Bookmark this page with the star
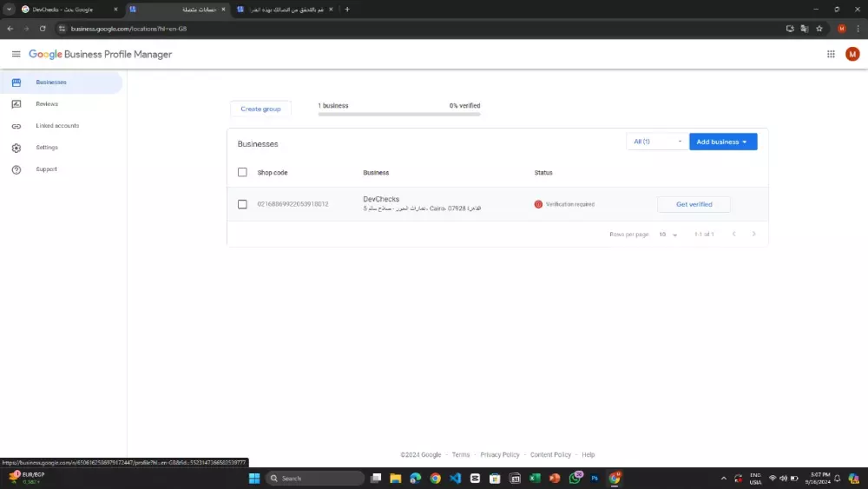This screenshot has width=868, height=489. 819,29
